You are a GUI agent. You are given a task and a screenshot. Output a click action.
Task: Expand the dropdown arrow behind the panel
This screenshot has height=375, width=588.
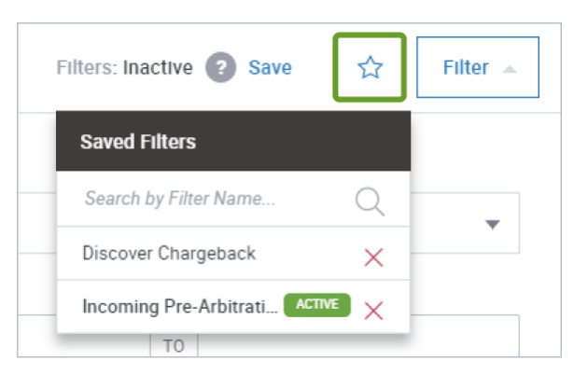point(493,225)
